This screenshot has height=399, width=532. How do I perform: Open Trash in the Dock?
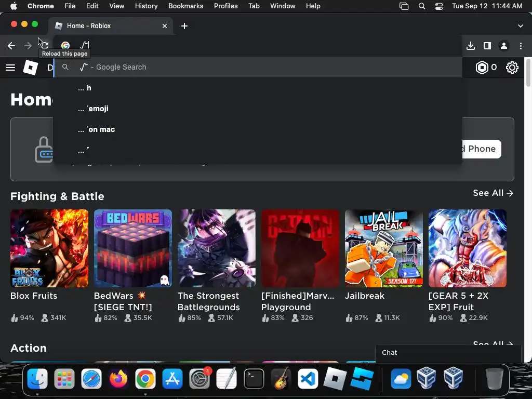point(495,378)
